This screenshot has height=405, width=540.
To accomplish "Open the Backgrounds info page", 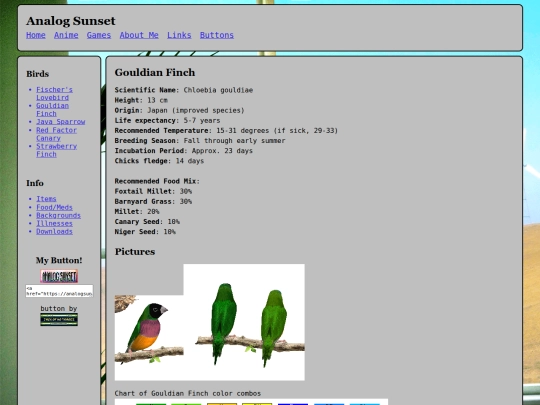I will 59,215.
